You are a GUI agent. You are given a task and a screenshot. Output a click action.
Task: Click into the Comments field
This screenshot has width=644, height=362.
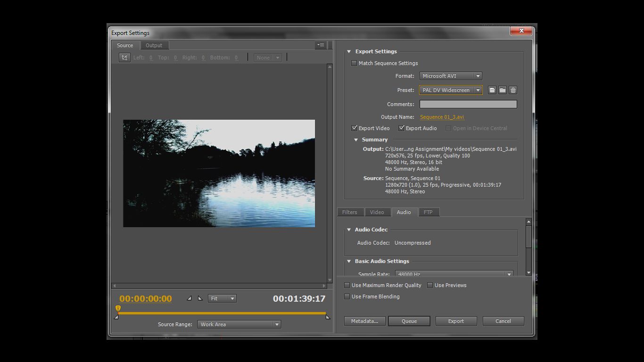click(x=468, y=104)
